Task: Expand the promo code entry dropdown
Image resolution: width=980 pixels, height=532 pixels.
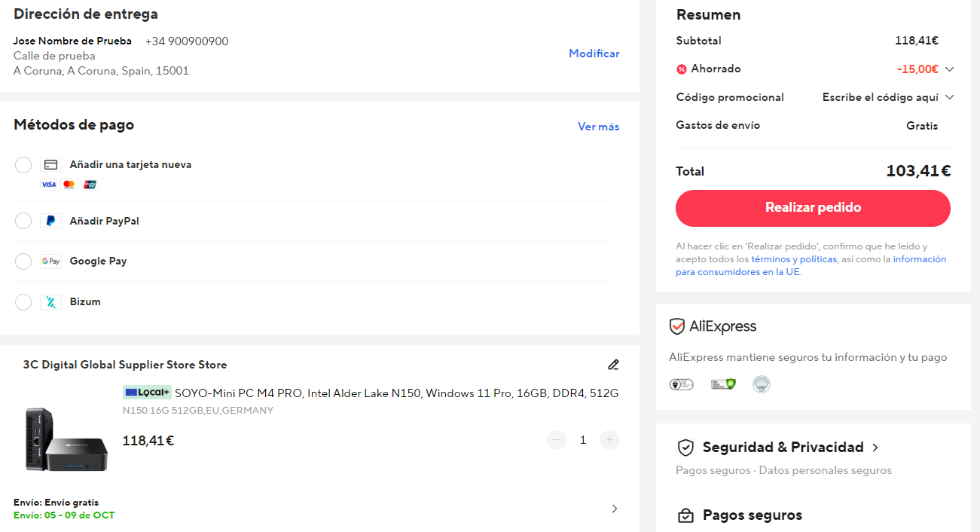Action: pyautogui.click(x=949, y=97)
